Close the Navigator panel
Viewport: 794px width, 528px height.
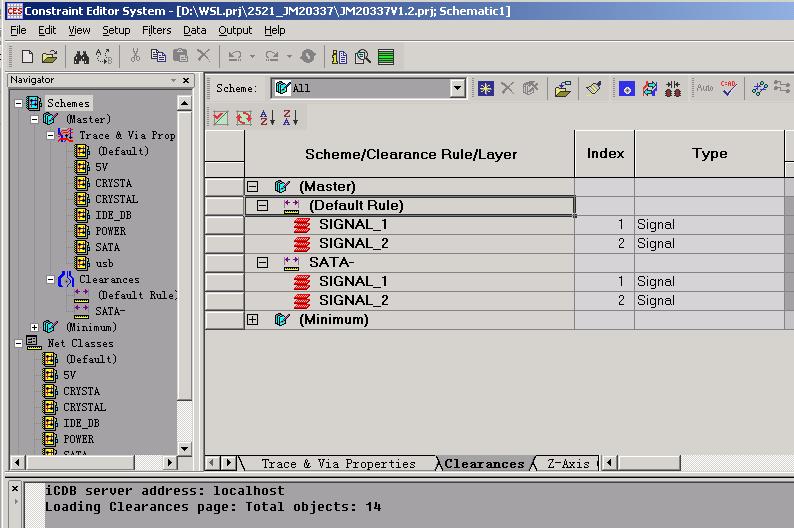click(x=186, y=80)
